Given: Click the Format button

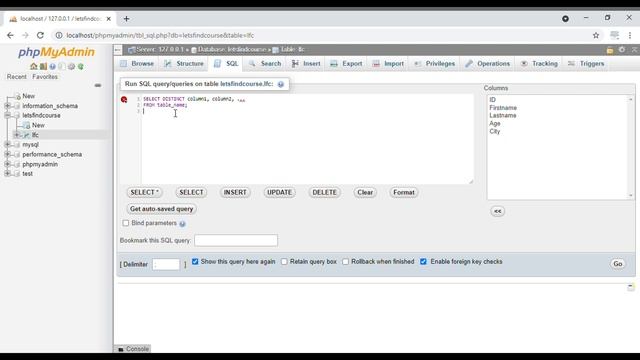Looking at the screenshot, I should (x=404, y=192).
